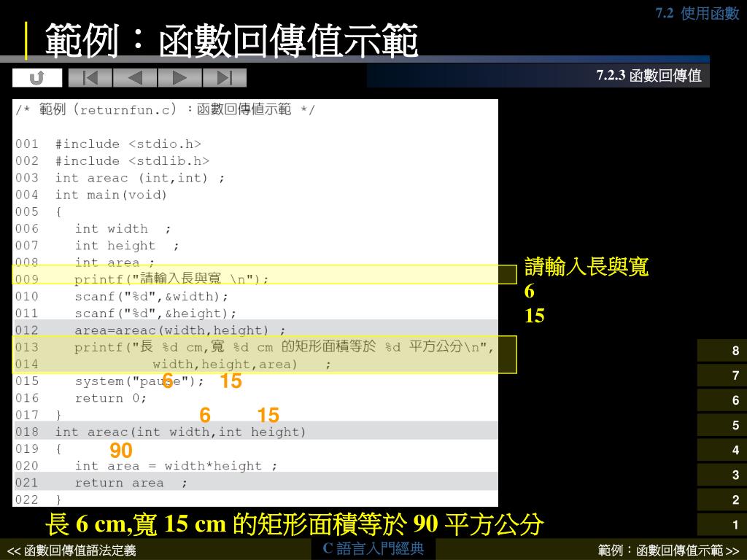Image resolution: width=747 pixels, height=560 pixels.
Task: Click line 016 return 0
Action: click(x=81, y=398)
